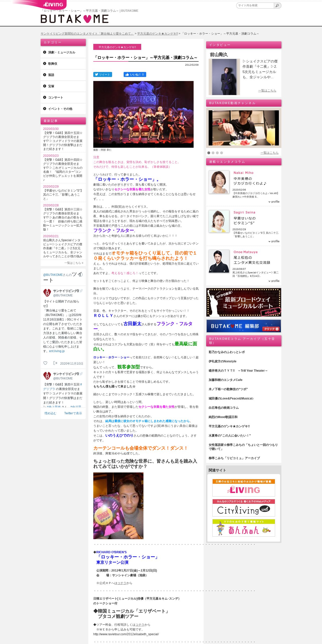
Task: Click the Twitter ツイート share button
Action: tap(103, 74)
